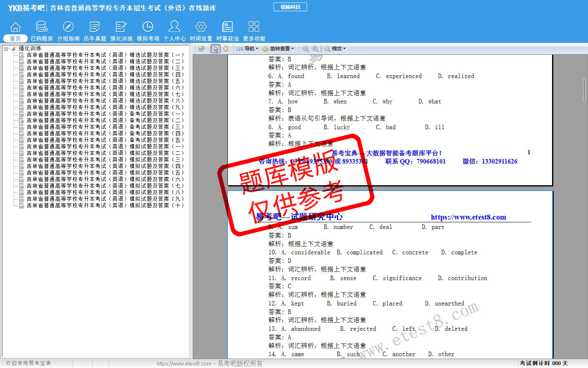Open the 缩放 zoom dropdown
Image resolution: width=588 pixels, height=368 pixels.
click(335, 49)
